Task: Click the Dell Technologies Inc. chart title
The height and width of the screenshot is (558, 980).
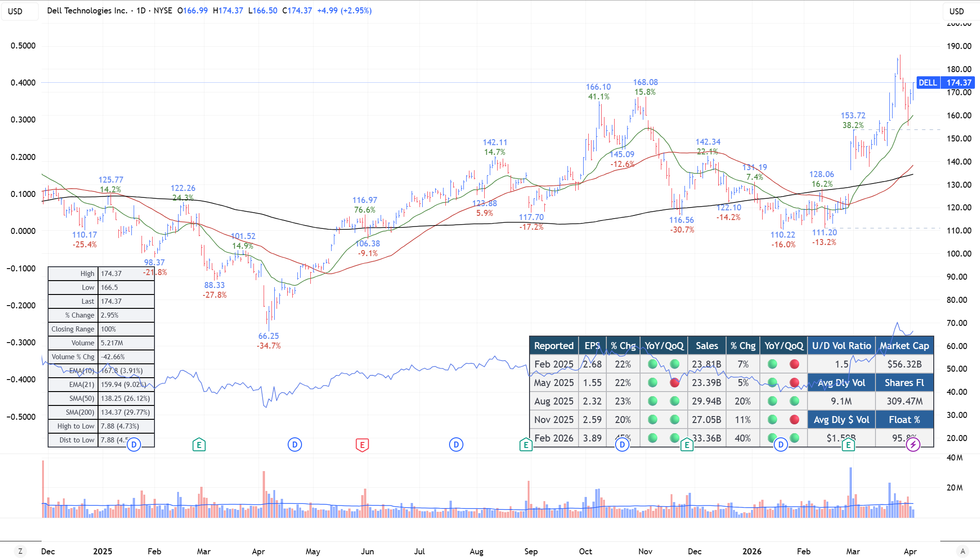Action: coord(87,11)
